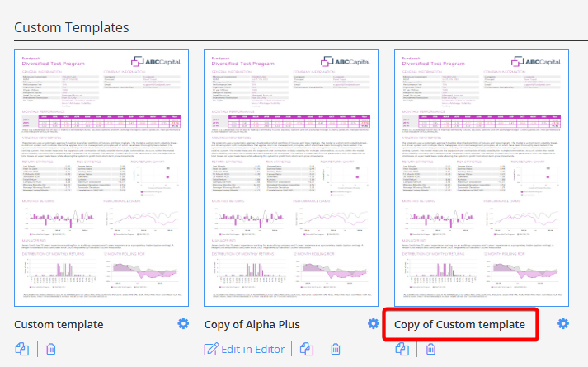Duplicate the Custom template using copy icon

click(x=23, y=349)
